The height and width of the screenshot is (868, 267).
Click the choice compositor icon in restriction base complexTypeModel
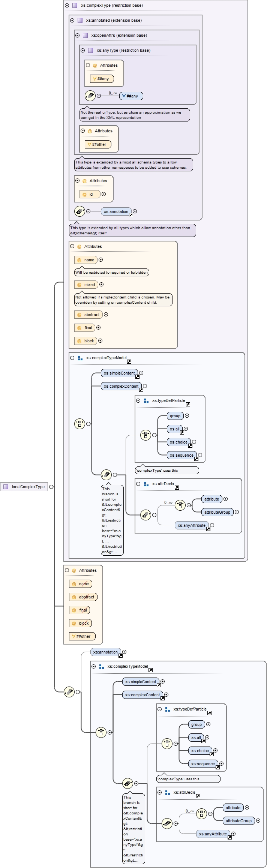click(x=79, y=424)
